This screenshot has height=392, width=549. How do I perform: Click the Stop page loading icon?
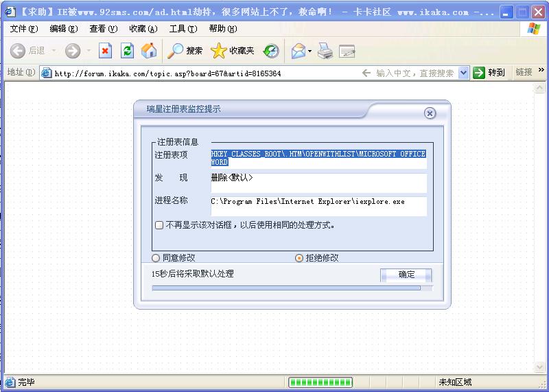point(105,51)
